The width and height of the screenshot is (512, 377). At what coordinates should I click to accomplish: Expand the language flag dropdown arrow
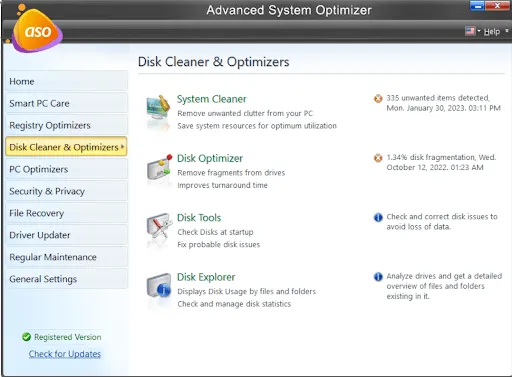click(x=479, y=31)
